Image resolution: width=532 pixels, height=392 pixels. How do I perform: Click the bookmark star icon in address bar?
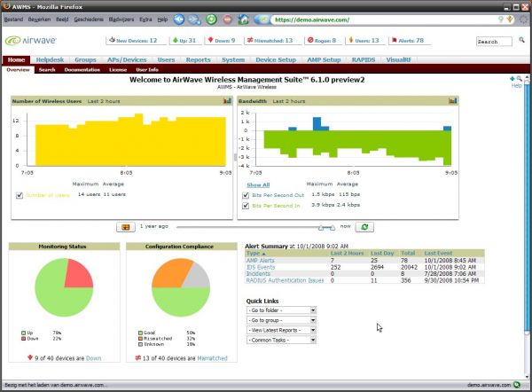tap(509, 20)
